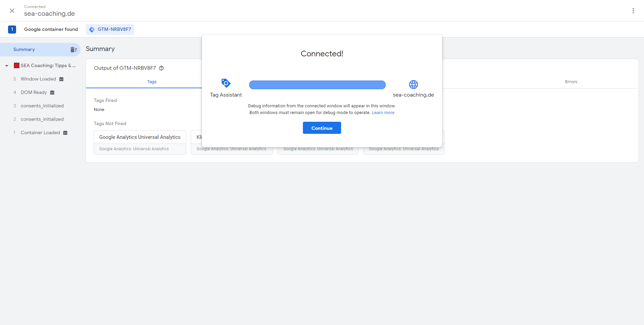Switch to the Errors tab

pyautogui.click(x=571, y=82)
